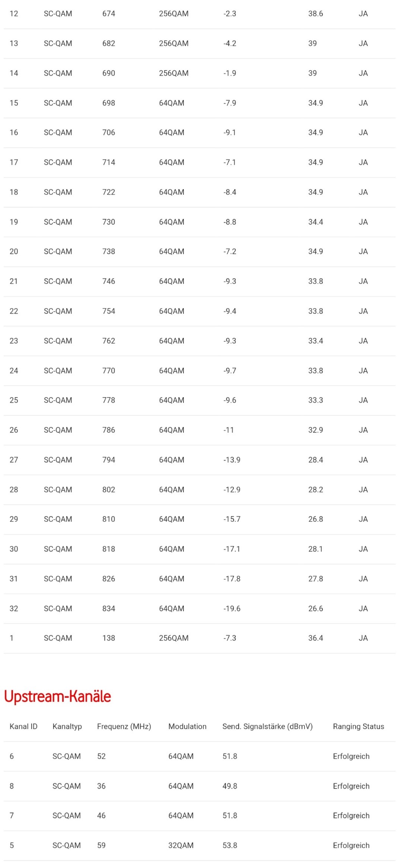The height and width of the screenshot is (868, 403).
Task: Select the JA status of channel 20
Action: tap(363, 251)
